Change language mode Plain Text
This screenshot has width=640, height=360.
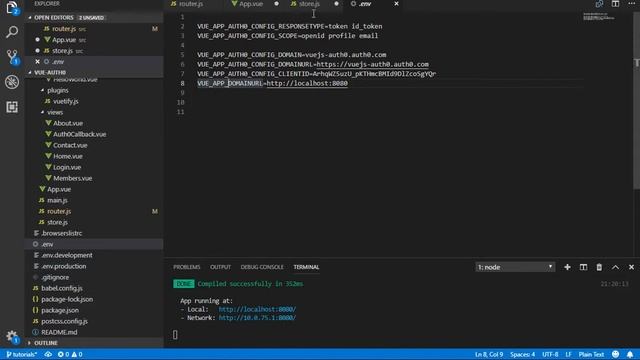[591, 354]
